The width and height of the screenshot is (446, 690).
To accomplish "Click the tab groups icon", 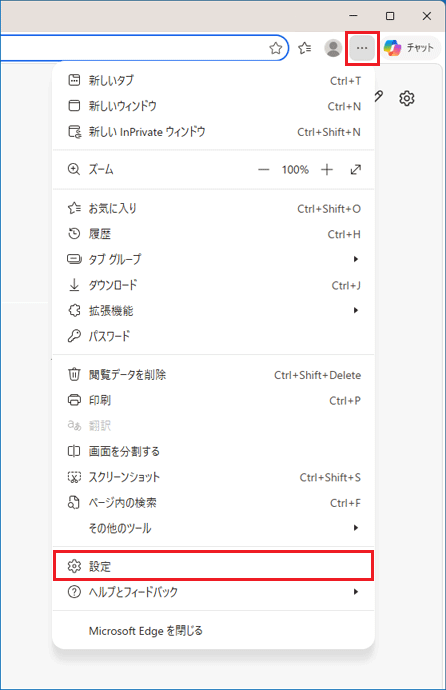I will [x=74, y=259].
